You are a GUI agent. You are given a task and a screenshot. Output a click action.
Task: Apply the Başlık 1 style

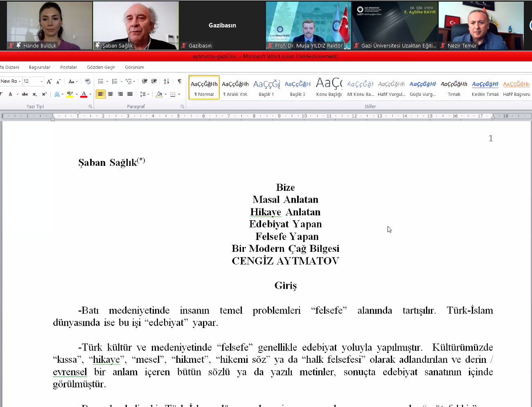(266, 87)
